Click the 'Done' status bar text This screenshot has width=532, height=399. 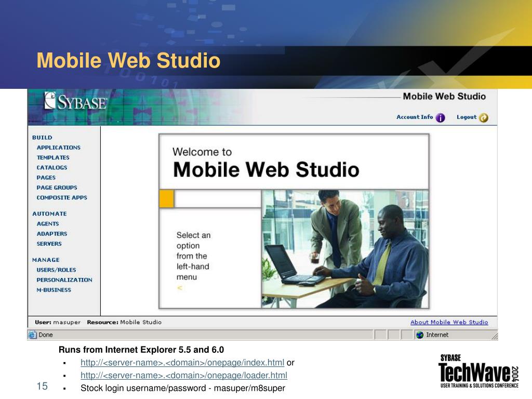point(46,335)
